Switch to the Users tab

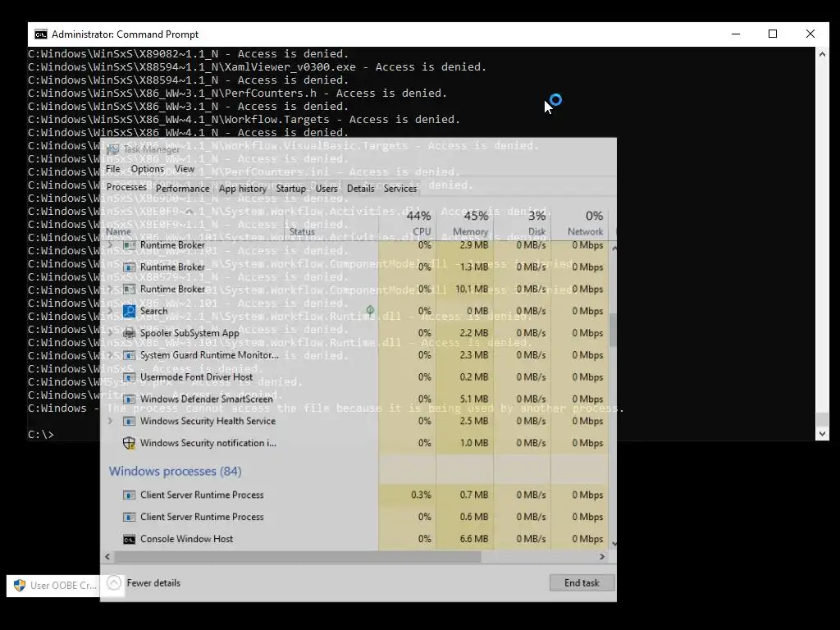(326, 189)
